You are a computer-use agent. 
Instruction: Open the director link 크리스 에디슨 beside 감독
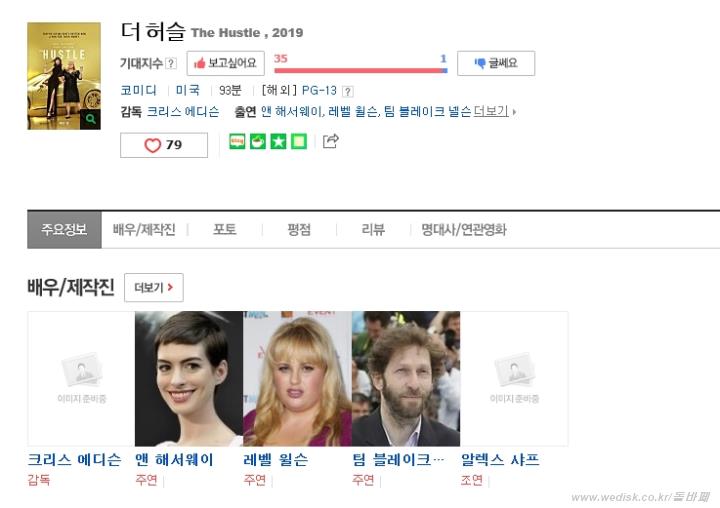point(183,112)
